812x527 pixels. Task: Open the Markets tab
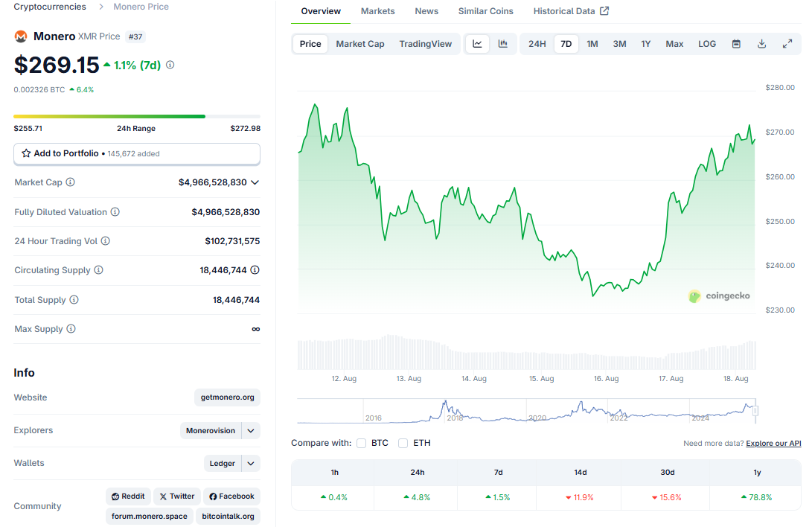(x=377, y=11)
